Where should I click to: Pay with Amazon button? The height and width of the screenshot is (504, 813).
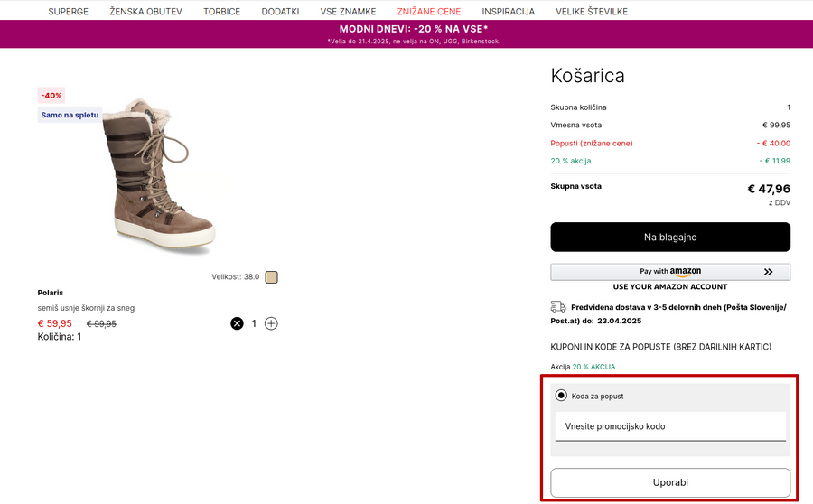click(670, 272)
